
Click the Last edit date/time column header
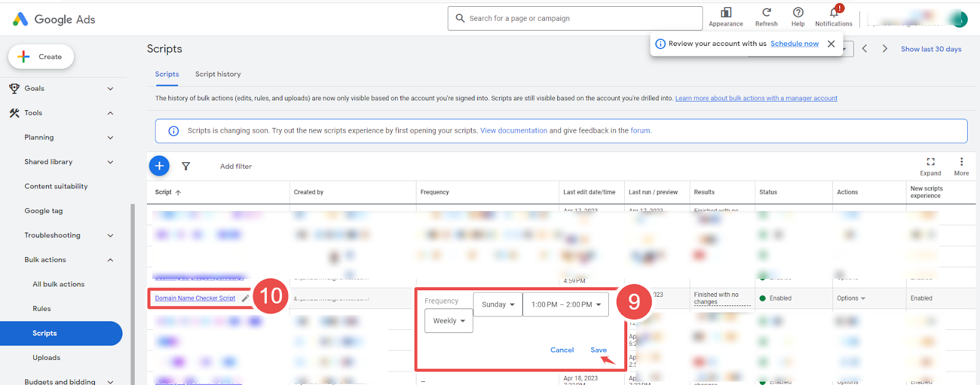tap(589, 192)
